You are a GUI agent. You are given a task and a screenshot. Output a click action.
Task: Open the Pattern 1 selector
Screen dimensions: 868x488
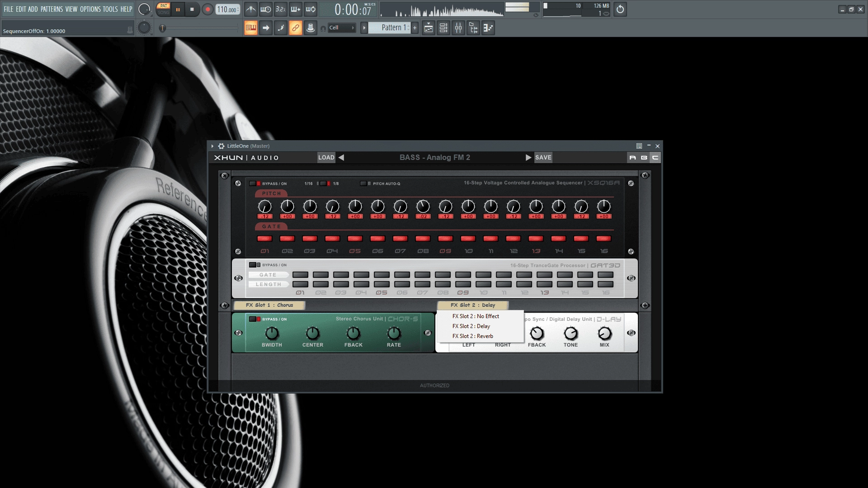pyautogui.click(x=390, y=28)
